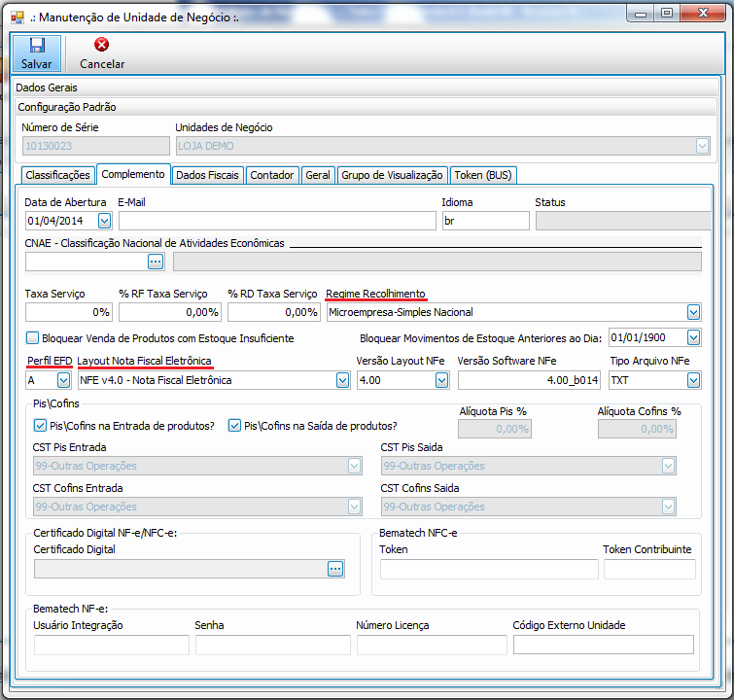Toggle Bloquear Venda de Produtos com Estoque Insuficiente
The width and height of the screenshot is (734, 700).
click(x=32, y=337)
